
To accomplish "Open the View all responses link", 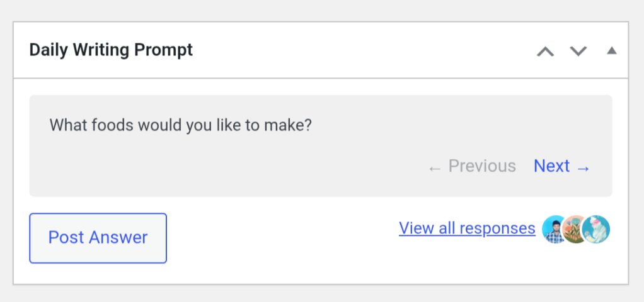I will point(467,228).
